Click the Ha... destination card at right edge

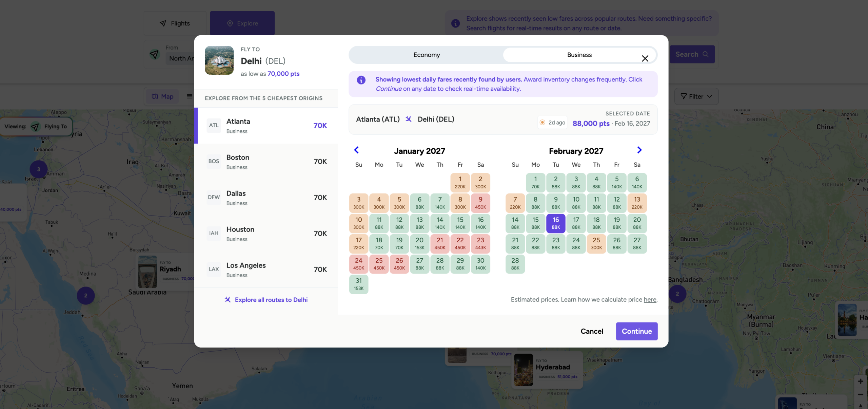click(x=852, y=320)
